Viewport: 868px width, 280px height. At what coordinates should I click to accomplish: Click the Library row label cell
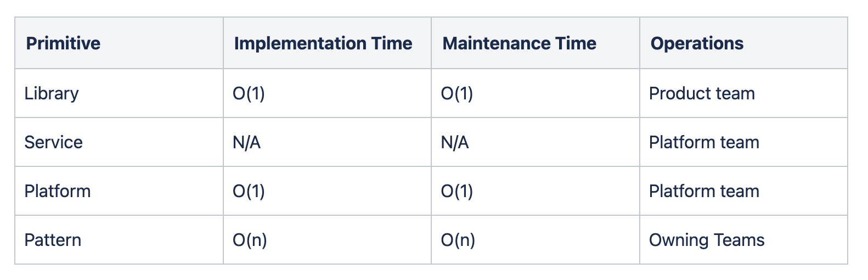52,93
